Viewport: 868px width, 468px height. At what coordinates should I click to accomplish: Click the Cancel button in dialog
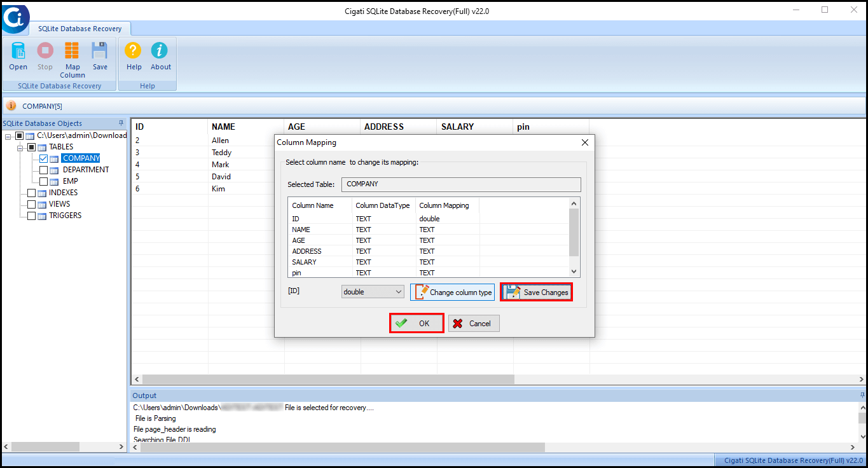[x=474, y=323]
